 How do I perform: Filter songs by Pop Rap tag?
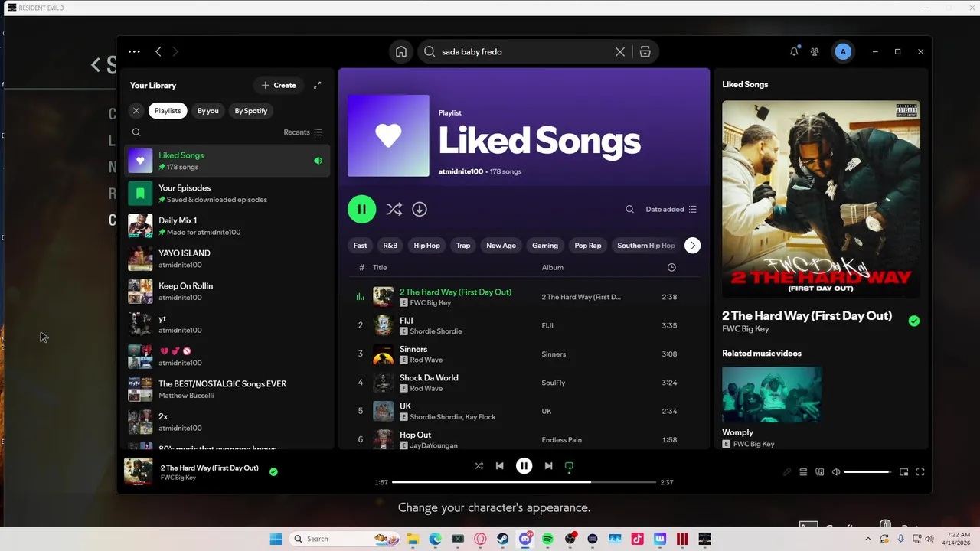(588, 246)
